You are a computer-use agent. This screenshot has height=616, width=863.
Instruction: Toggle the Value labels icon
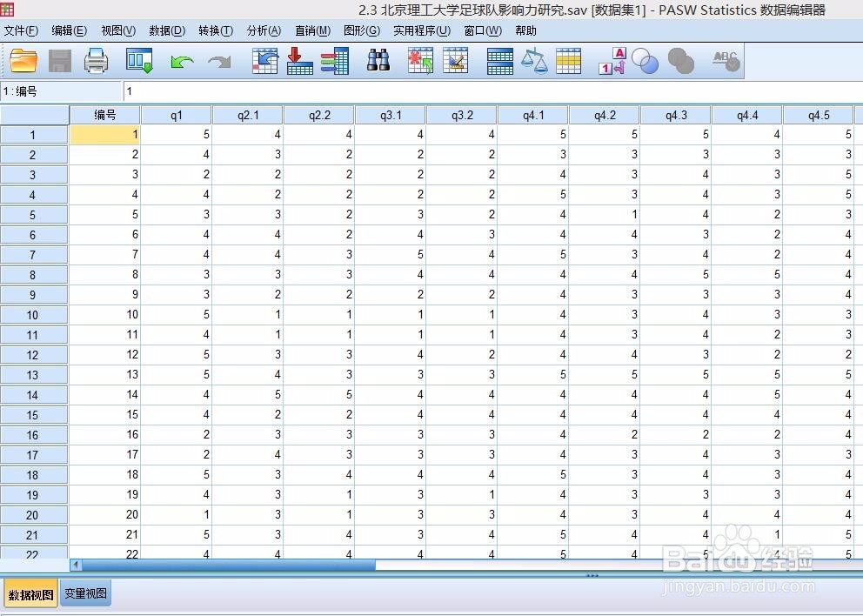coord(612,61)
